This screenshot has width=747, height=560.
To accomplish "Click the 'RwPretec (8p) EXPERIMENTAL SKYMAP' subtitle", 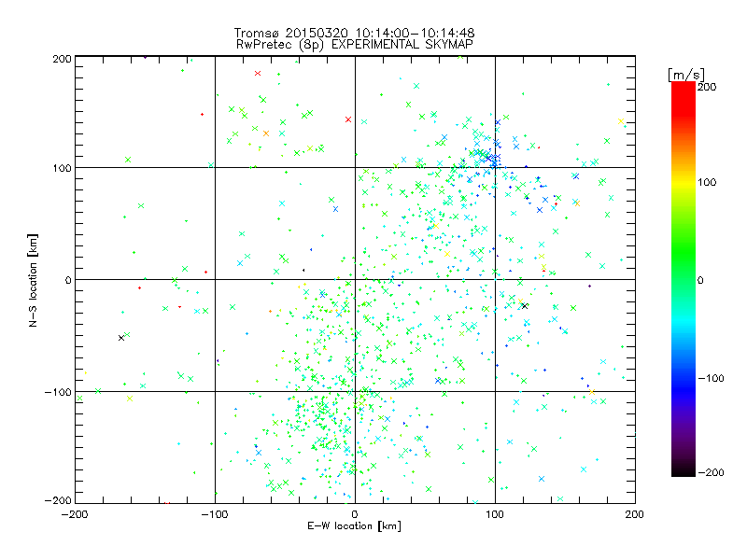I will [355, 45].
